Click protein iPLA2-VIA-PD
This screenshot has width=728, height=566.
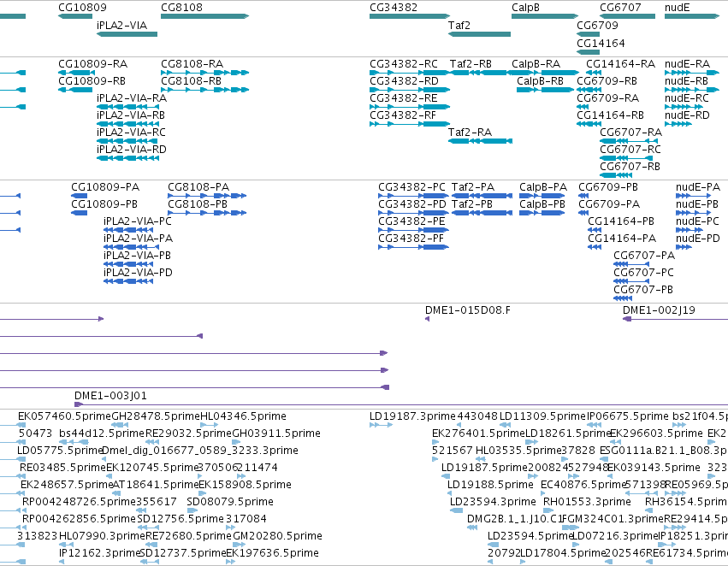click(x=128, y=281)
